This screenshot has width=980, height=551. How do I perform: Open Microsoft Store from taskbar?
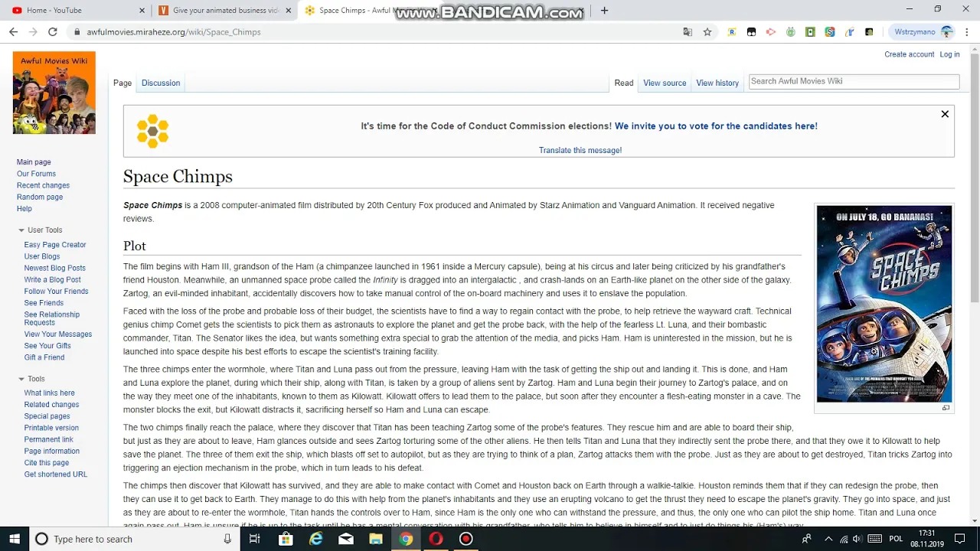286,539
